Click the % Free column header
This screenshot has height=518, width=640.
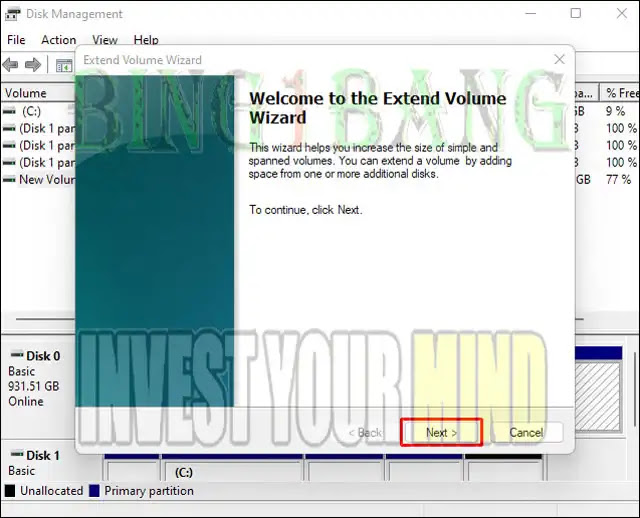[x=620, y=93]
